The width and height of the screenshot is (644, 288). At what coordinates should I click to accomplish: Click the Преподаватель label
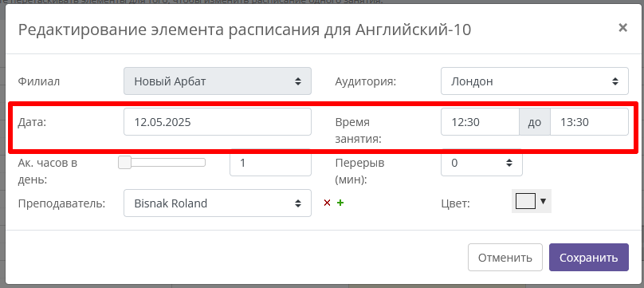tap(61, 203)
